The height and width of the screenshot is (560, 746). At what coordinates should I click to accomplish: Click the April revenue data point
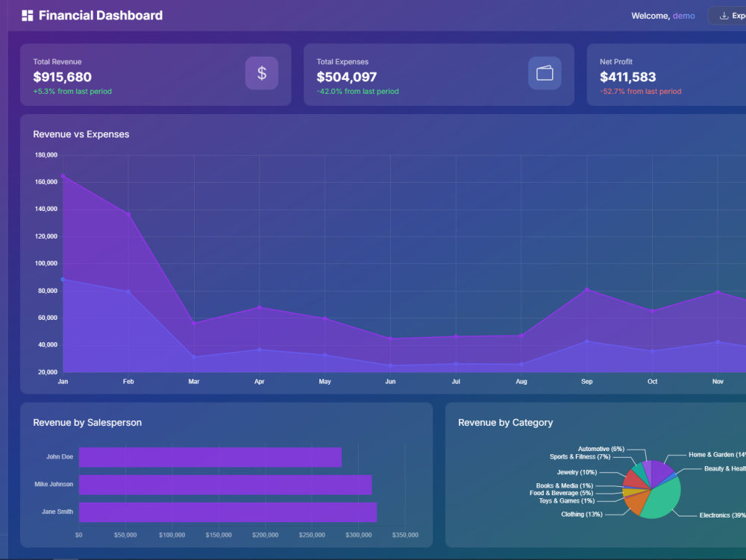pyautogui.click(x=260, y=307)
